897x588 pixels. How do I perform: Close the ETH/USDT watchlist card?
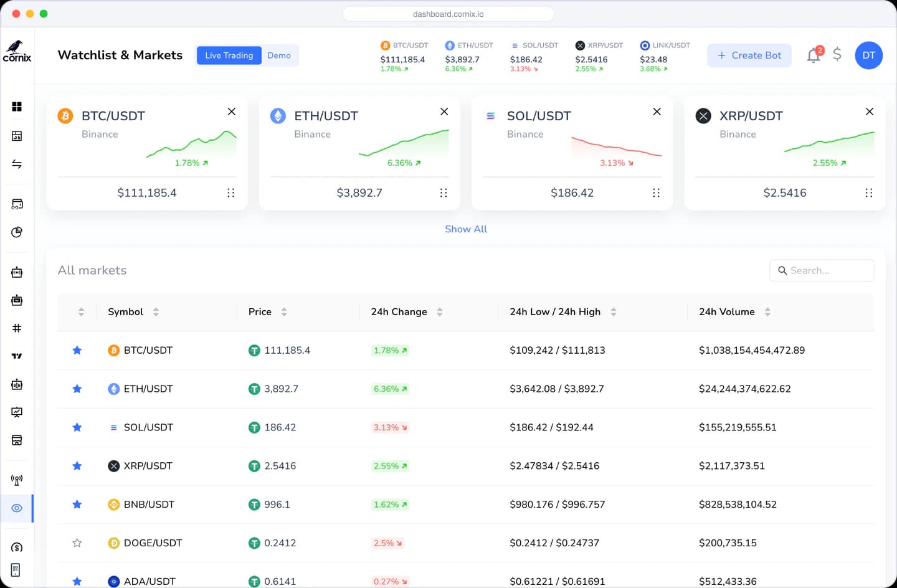[x=444, y=111]
